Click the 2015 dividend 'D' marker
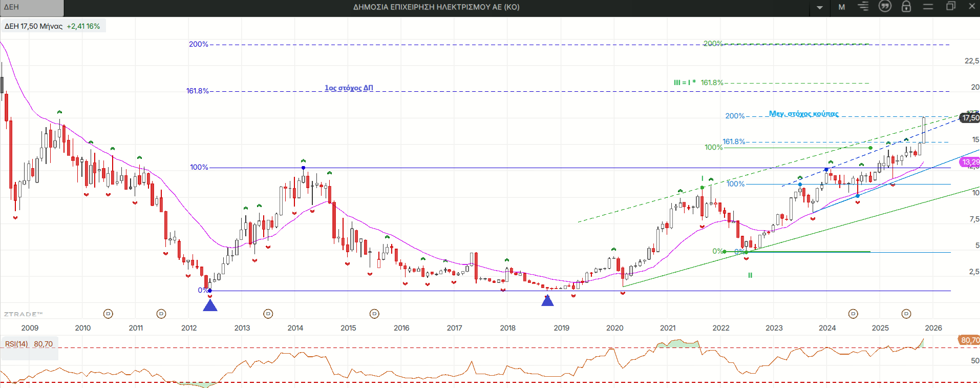The height and width of the screenshot is (388, 980). click(x=375, y=314)
